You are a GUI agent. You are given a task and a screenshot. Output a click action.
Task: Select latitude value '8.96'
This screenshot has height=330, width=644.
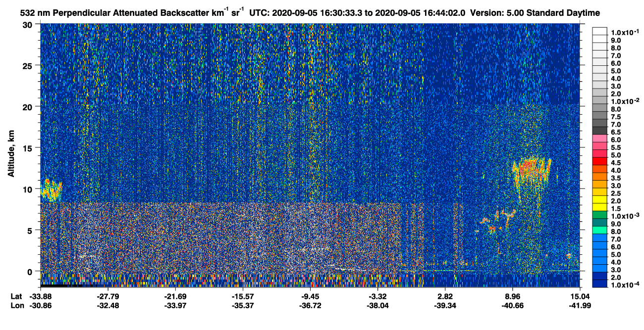click(513, 296)
